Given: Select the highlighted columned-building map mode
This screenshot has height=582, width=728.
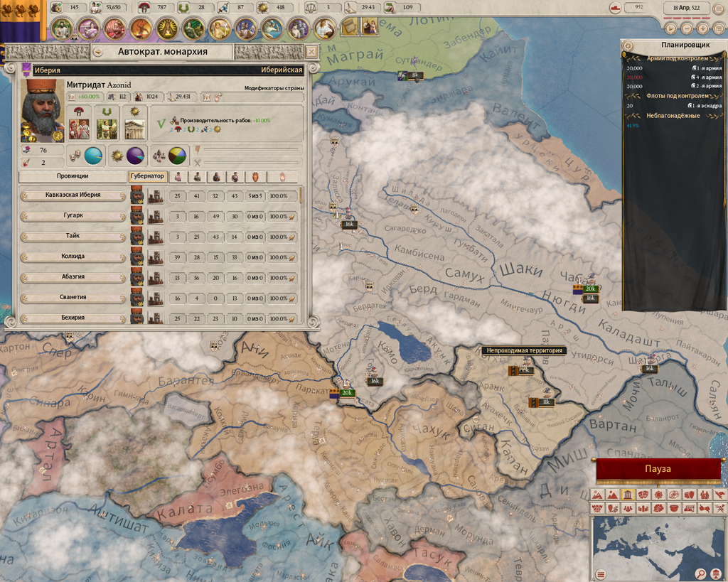Looking at the screenshot, I should point(628,495).
